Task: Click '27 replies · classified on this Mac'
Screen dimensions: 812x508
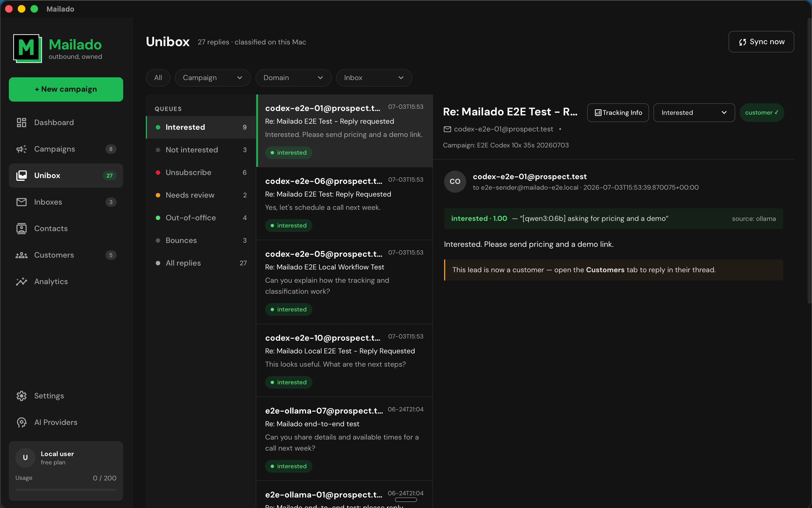Action: pyautogui.click(x=252, y=42)
